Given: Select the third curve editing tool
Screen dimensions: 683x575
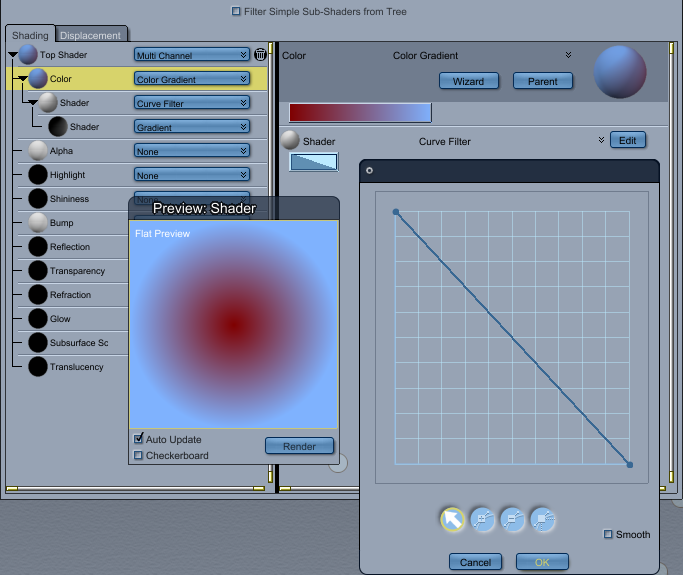Looking at the screenshot, I should click(512, 519).
